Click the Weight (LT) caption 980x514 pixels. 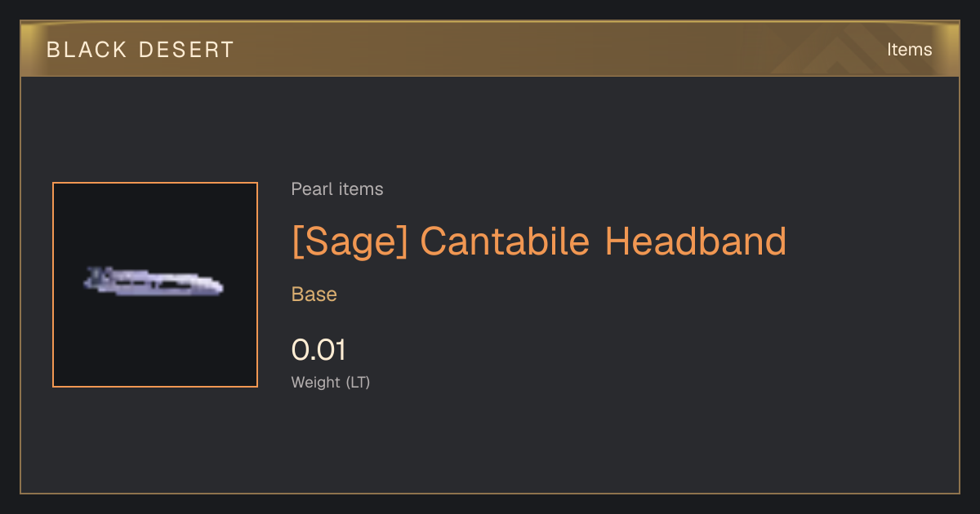point(331,382)
